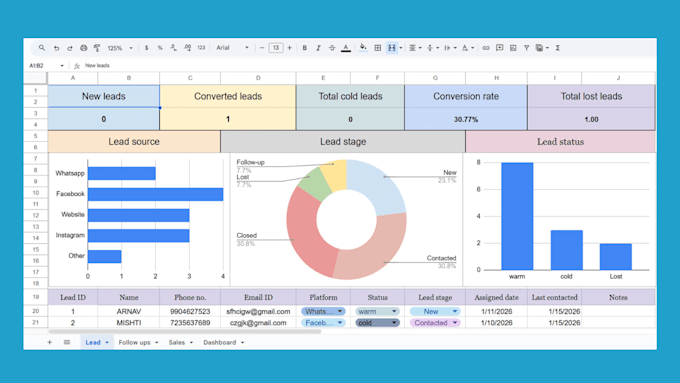Viewport: 680px width, 383px height.
Task: Open MISHTI's Faceb… Platform dropdown
Action: [x=323, y=323]
